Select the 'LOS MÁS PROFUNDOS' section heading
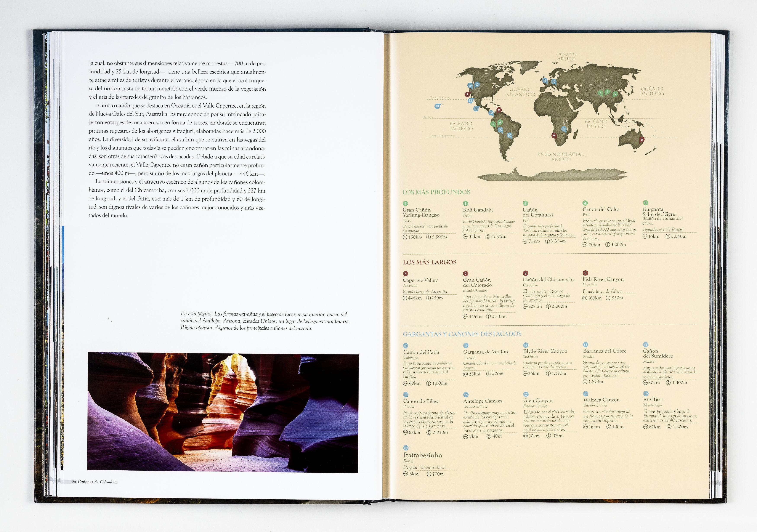Screen dimensions: 757x532 (x=436, y=192)
